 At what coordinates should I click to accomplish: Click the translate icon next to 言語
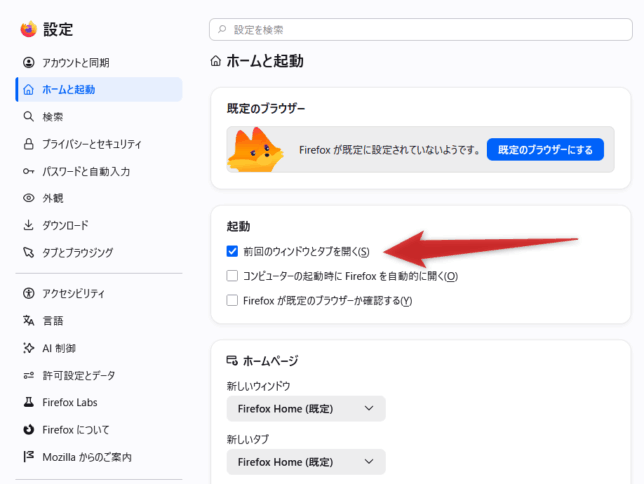[x=28, y=320]
